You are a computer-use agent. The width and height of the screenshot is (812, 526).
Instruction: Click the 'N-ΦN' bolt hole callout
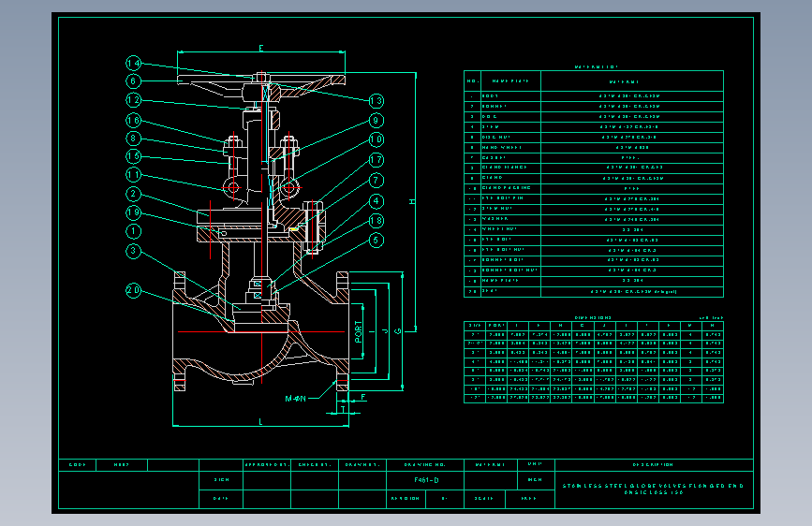coord(296,399)
